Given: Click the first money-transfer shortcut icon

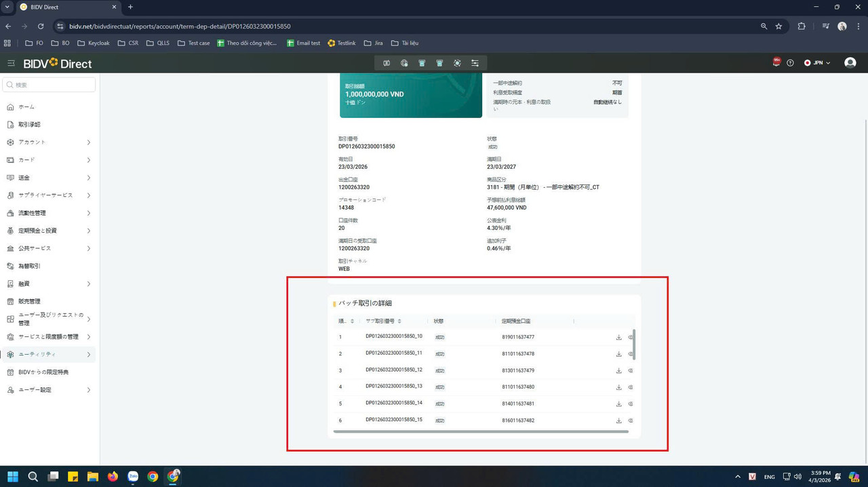Looking at the screenshot, I should [x=387, y=63].
